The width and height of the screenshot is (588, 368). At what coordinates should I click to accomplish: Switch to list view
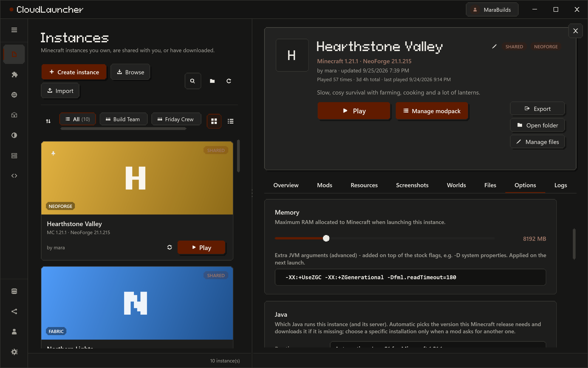coord(230,121)
